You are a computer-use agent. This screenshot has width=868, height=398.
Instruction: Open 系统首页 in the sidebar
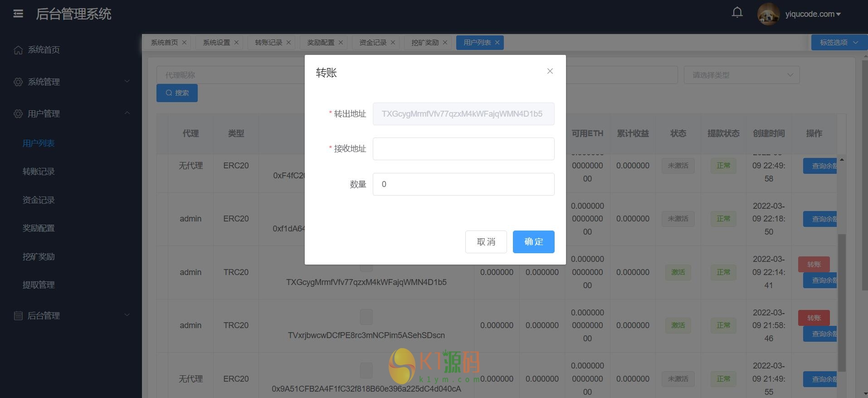44,50
